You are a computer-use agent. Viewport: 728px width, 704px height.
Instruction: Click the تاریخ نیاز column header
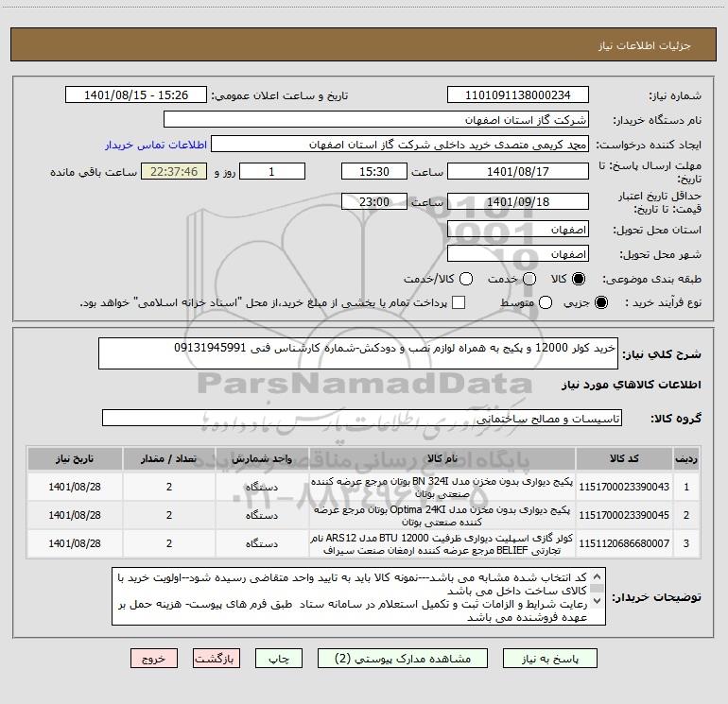75,458
